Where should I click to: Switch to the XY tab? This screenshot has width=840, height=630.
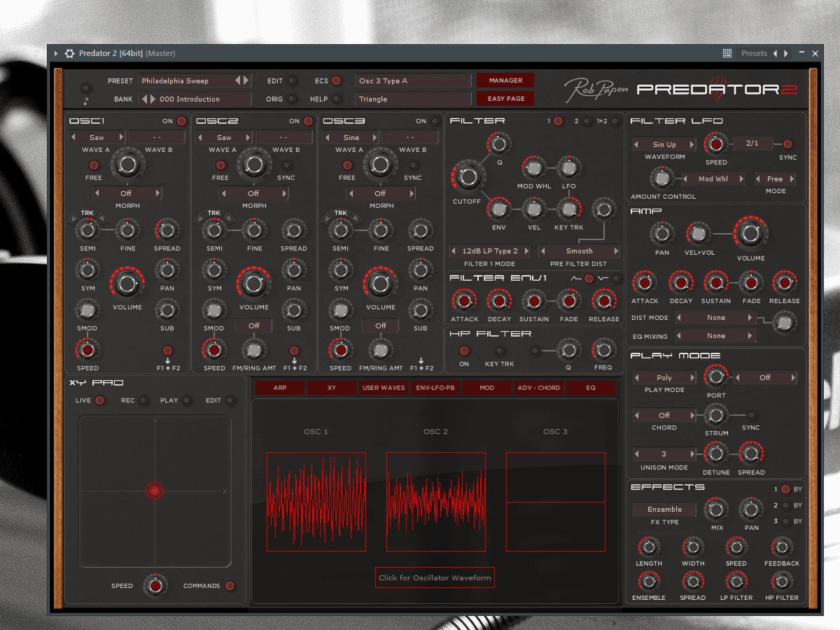tap(332, 388)
